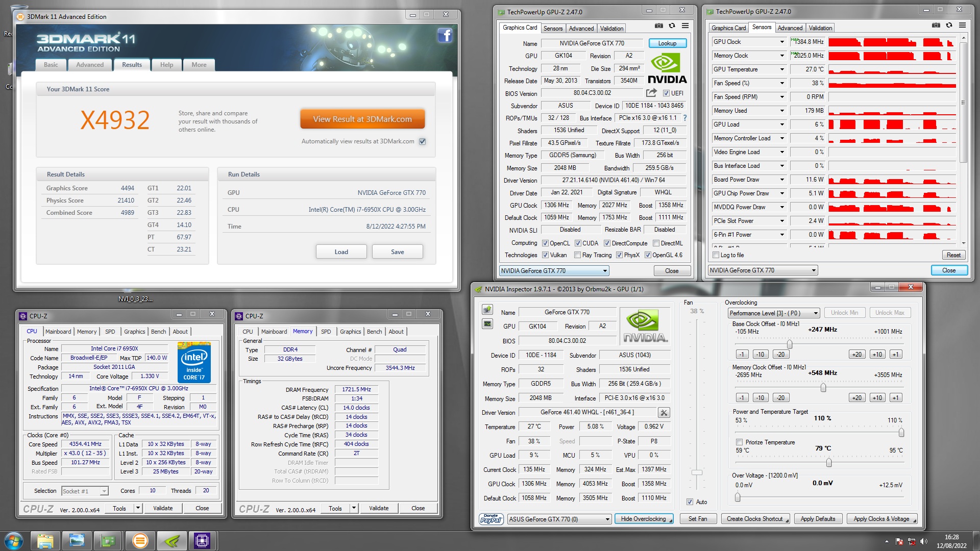This screenshot has height=551, width=980.
Task: Toggle Ray Tracing checkbox
Action: (577, 255)
